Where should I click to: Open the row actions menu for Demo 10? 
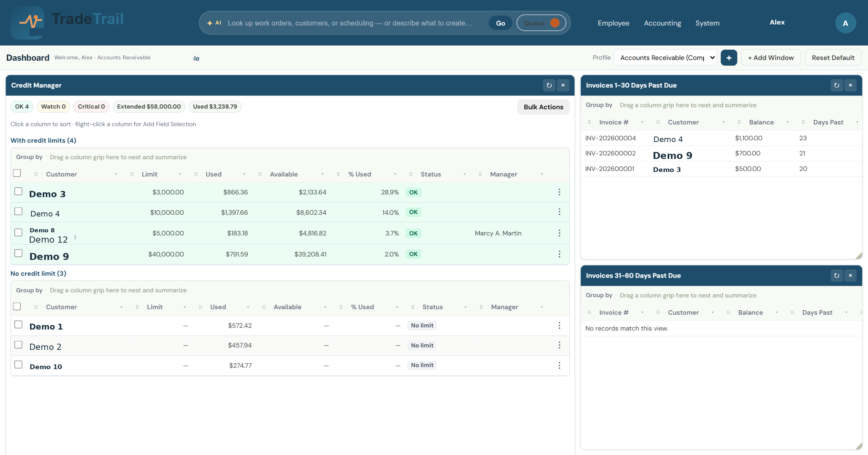pos(559,365)
